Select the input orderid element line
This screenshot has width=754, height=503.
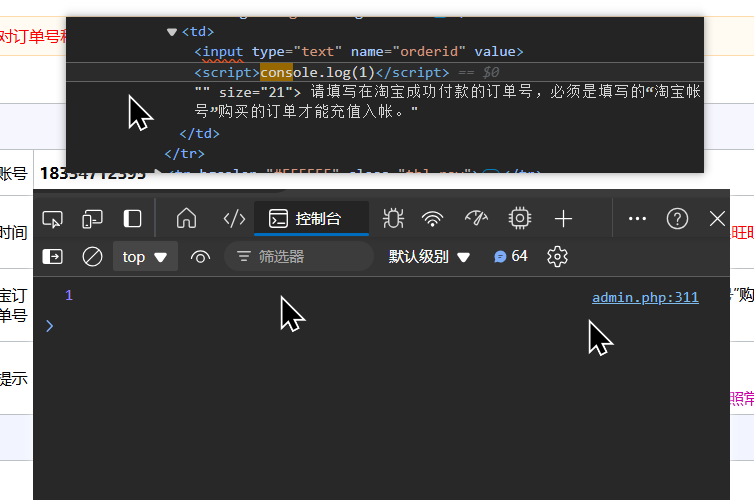pos(359,51)
